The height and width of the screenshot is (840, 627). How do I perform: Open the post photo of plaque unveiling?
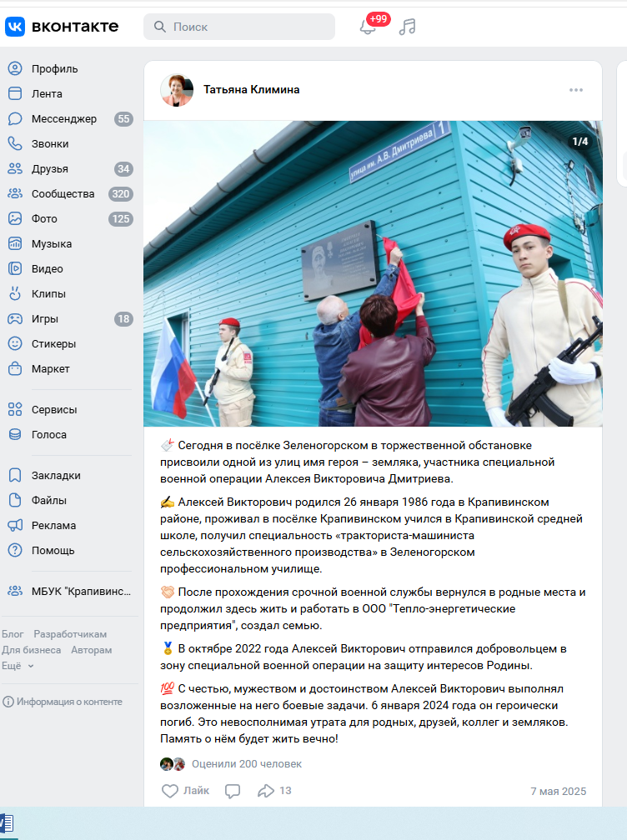pos(373,273)
